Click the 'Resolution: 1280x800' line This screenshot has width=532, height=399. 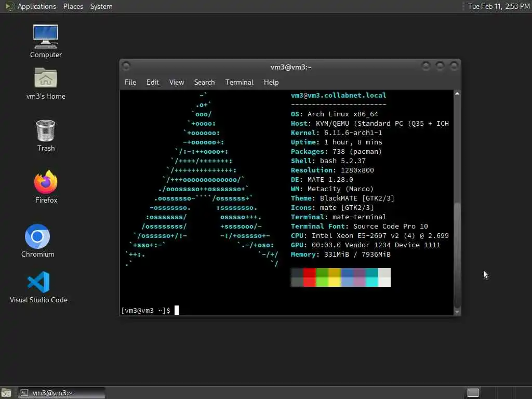click(332, 170)
